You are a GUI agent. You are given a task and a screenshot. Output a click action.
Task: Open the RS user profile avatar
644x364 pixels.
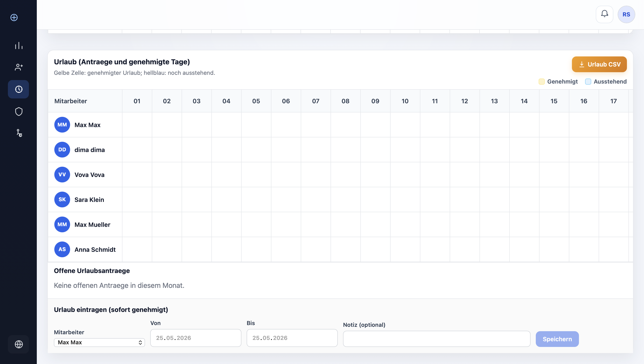626,14
